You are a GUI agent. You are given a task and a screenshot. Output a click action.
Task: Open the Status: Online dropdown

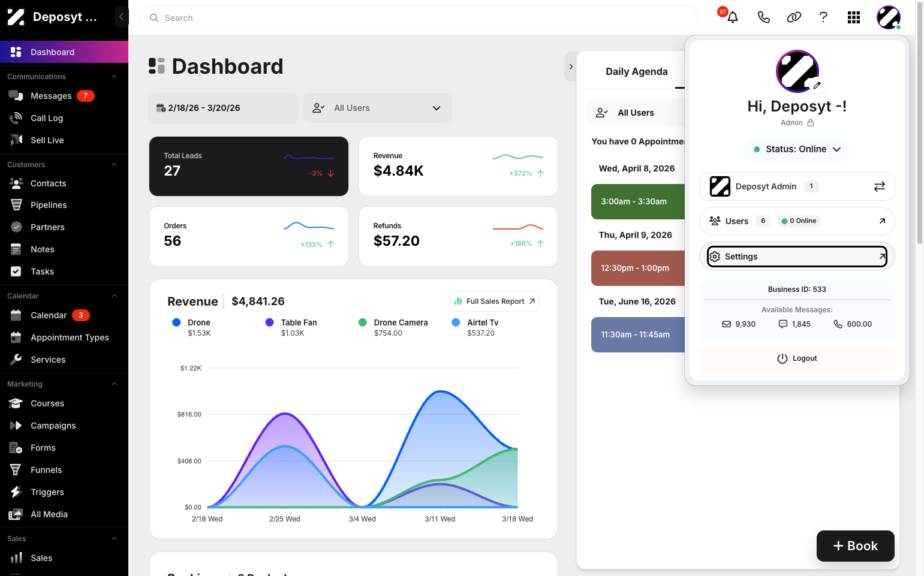[797, 149]
